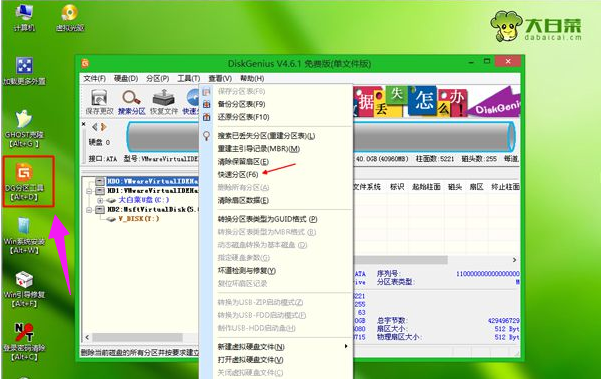602x379 pixels.
Task: Click the 搜索分区 magnifier toolbar icon
Action: [x=131, y=102]
